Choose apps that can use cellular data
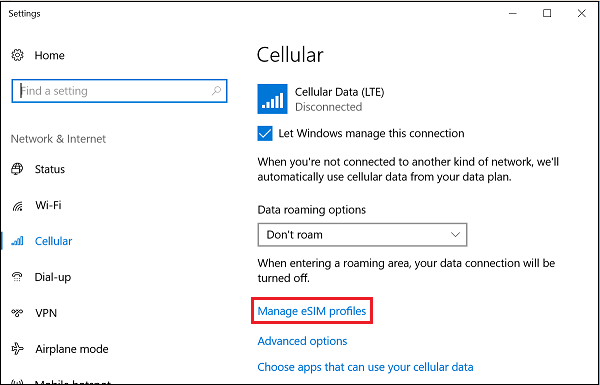This screenshot has height=385, width=600. [365, 367]
